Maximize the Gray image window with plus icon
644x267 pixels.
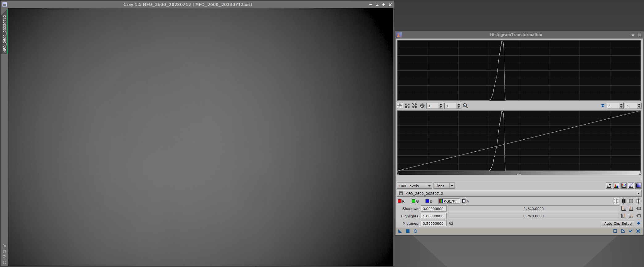tap(384, 5)
